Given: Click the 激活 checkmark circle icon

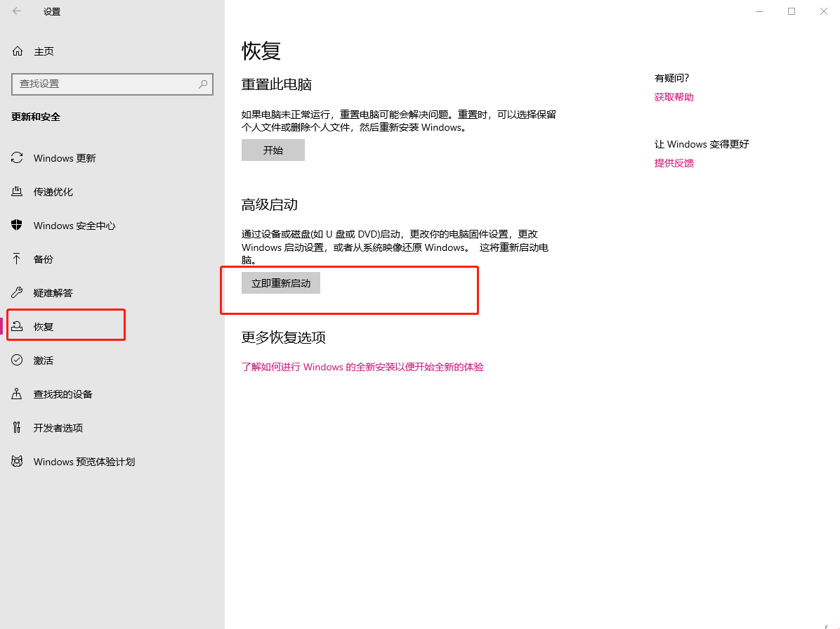Looking at the screenshot, I should point(17,361).
